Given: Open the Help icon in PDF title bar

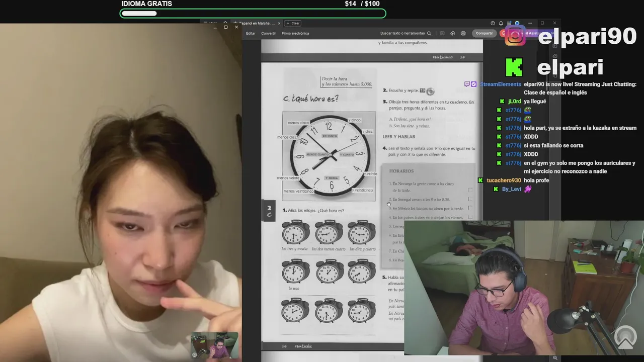Looking at the screenshot, I should tap(493, 23).
